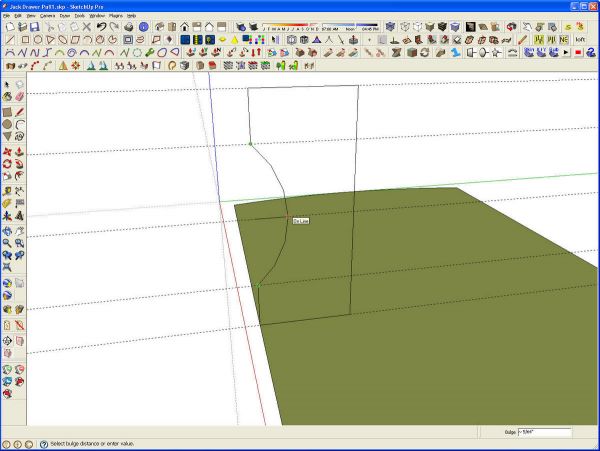The image size is (600, 451).
Task: Click the Undo arrow in toolbar
Action: pyautogui.click(x=101, y=27)
